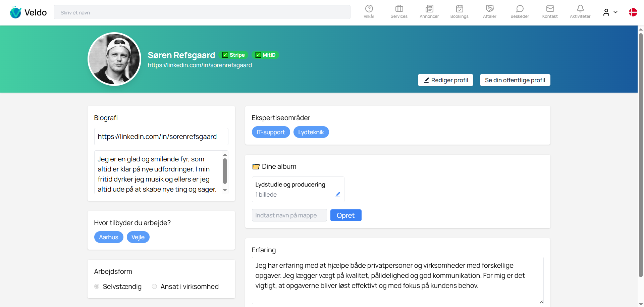644x307 pixels.
Task: Expand the user account menu
Action: pos(610,12)
